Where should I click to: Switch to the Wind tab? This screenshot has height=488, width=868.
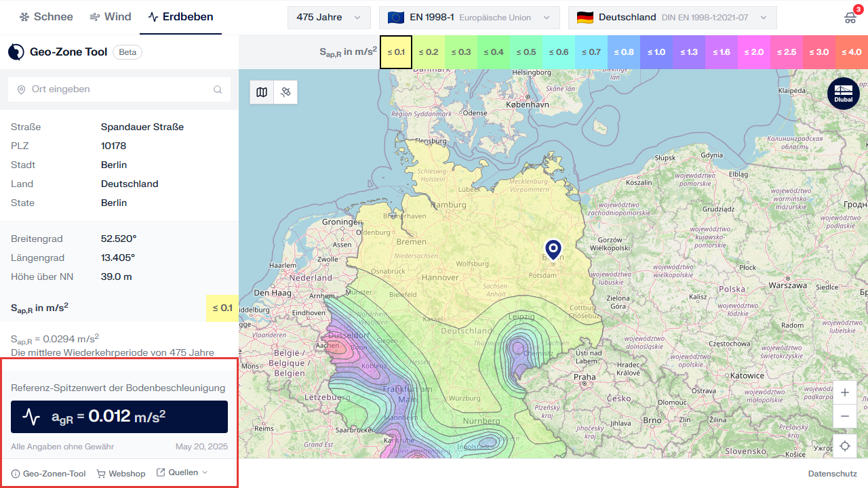(x=111, y=17)
